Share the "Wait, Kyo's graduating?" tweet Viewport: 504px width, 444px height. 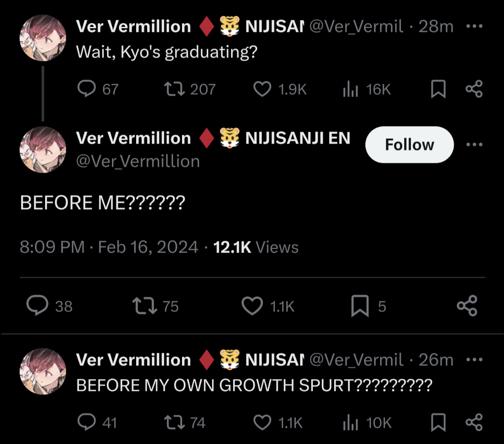(474, 89)
